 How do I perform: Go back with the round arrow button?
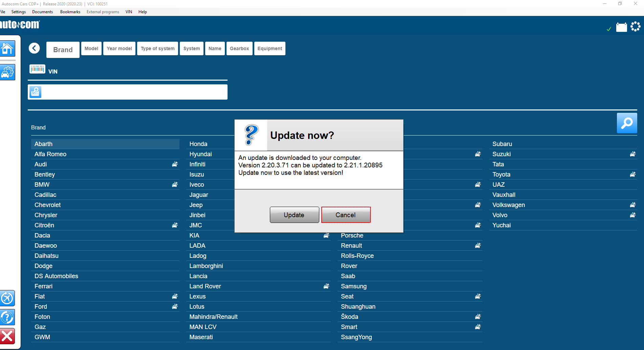click(34, 48)
